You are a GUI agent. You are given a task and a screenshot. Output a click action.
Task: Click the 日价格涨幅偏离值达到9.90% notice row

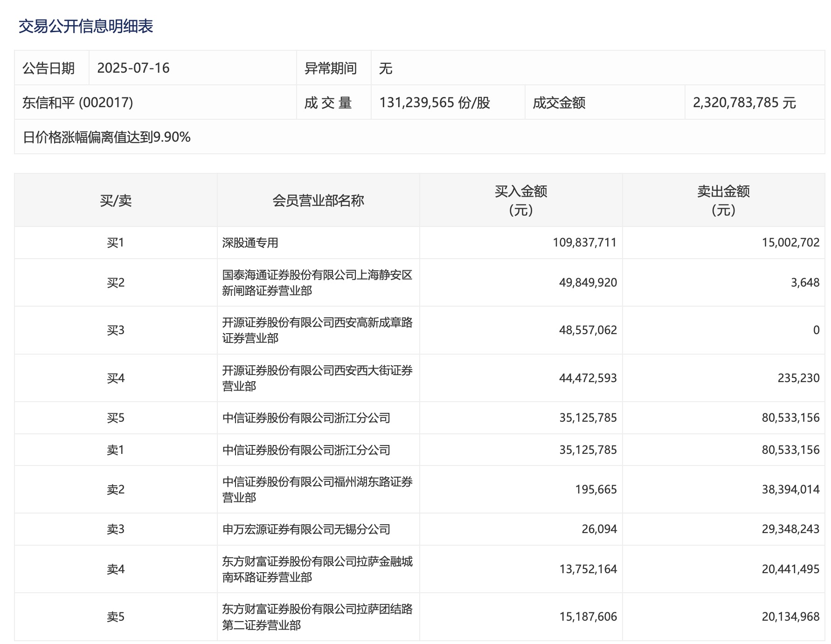tap(107, 137)
